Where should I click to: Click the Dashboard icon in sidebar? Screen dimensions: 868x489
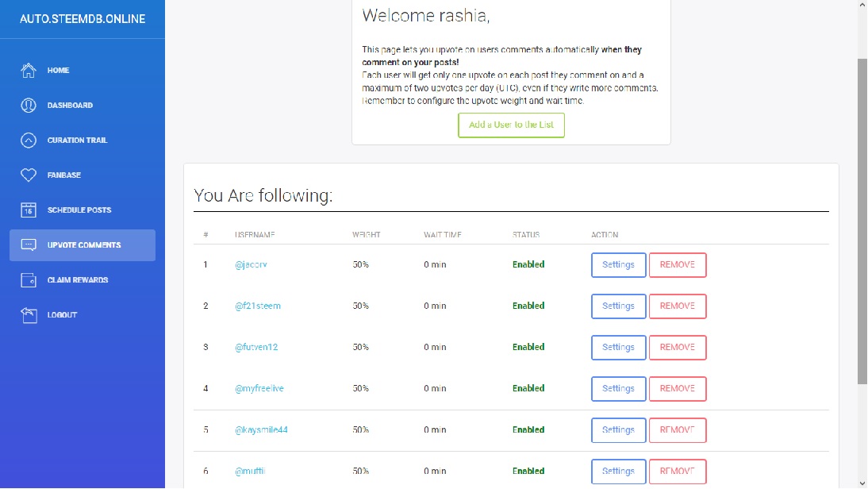(29, 106)
